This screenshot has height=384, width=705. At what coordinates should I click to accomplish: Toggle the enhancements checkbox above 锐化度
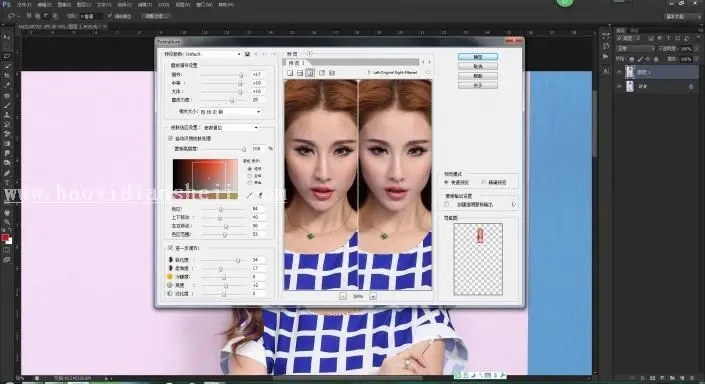click(x=170, y=248)
